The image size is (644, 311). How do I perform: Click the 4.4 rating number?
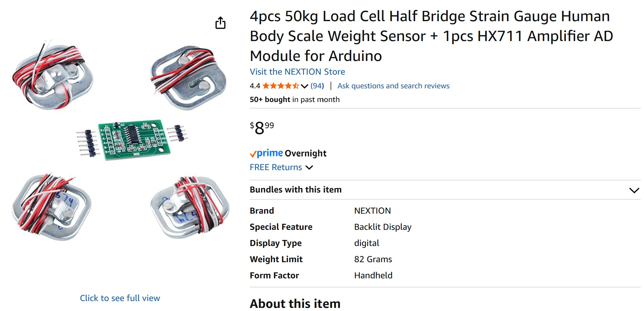[x=255, y=86]
